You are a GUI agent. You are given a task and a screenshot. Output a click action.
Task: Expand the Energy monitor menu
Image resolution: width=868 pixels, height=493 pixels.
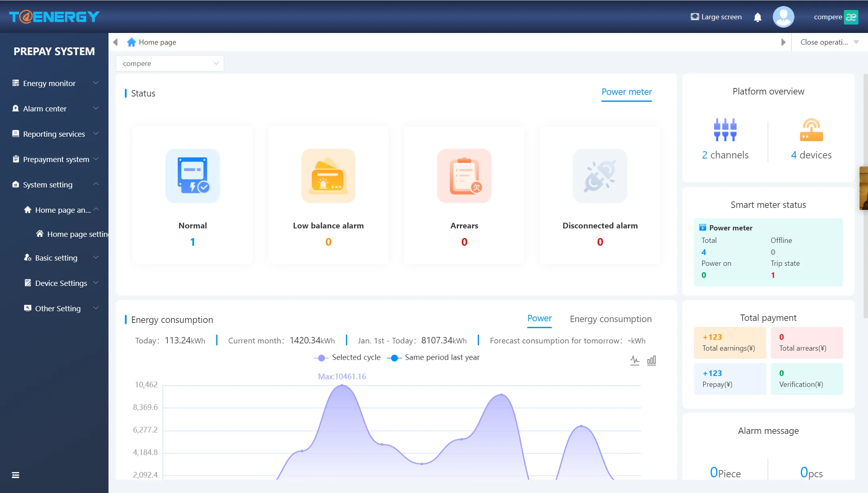point(54,83)
